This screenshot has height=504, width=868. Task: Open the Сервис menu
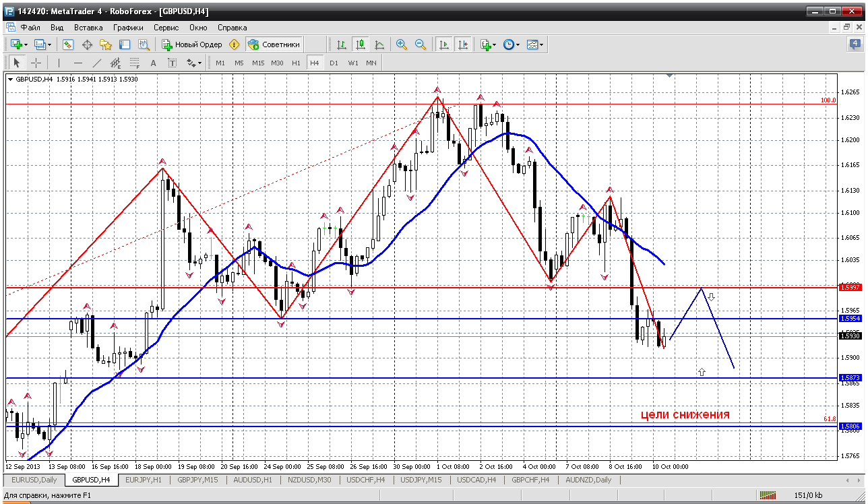pos(166,28)
